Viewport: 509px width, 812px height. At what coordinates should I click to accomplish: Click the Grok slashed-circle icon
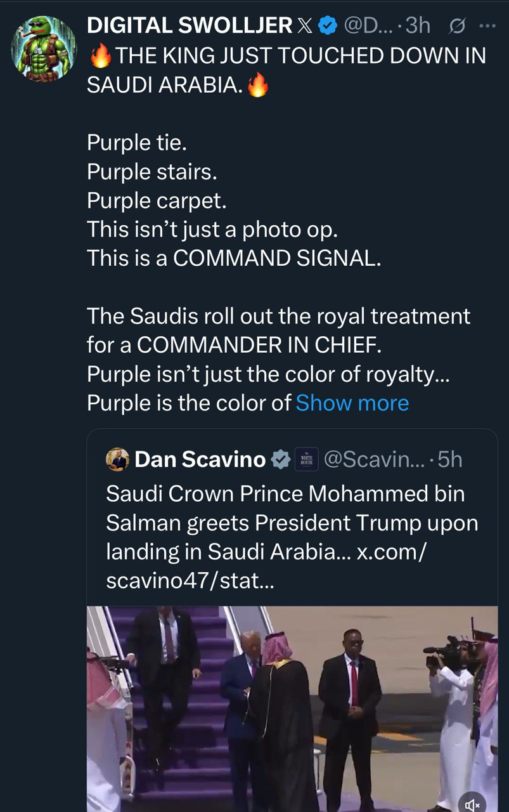click(456, 26)
